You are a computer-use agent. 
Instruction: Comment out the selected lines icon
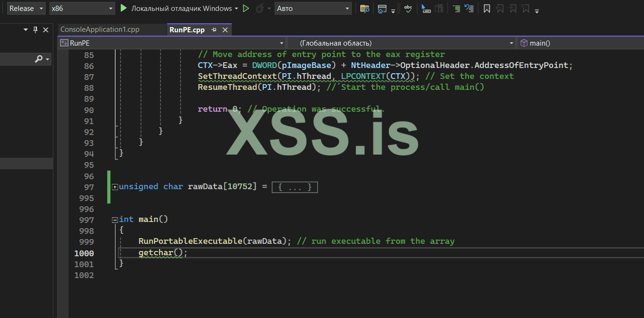[x=456, y=8]
